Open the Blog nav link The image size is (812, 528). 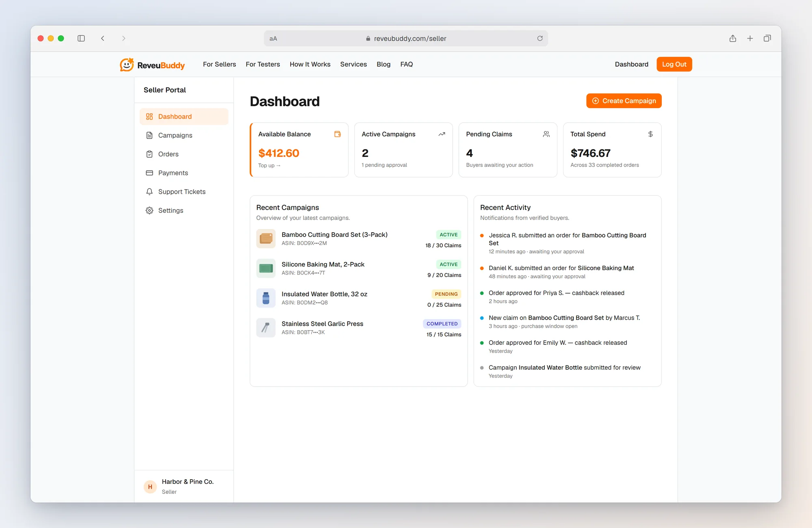click(x=384, y=64)
